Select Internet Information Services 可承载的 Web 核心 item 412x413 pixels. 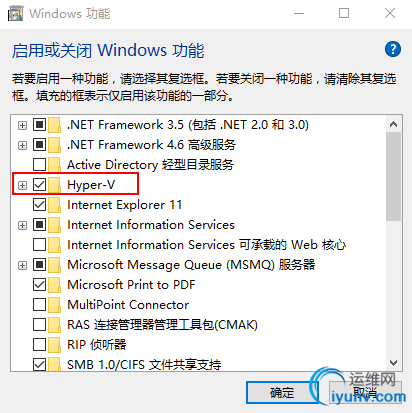[x=206, y=245]
